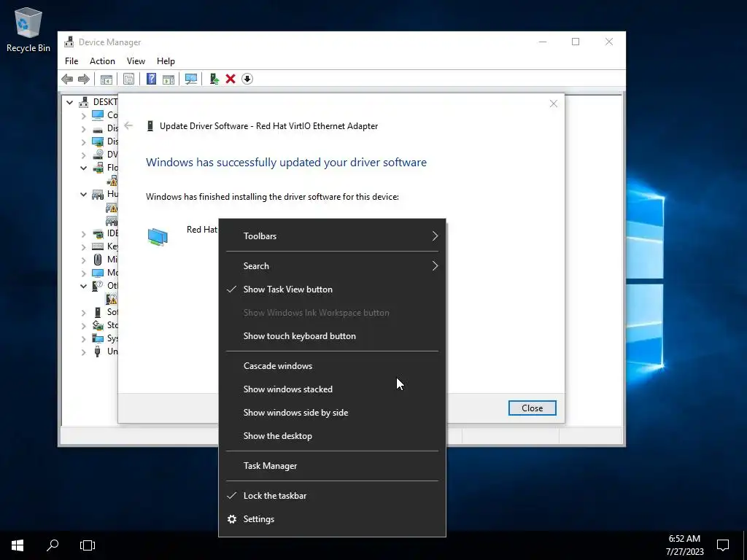
Task: Click the blue question mark Help icon
Action: [x=151, y=79]
